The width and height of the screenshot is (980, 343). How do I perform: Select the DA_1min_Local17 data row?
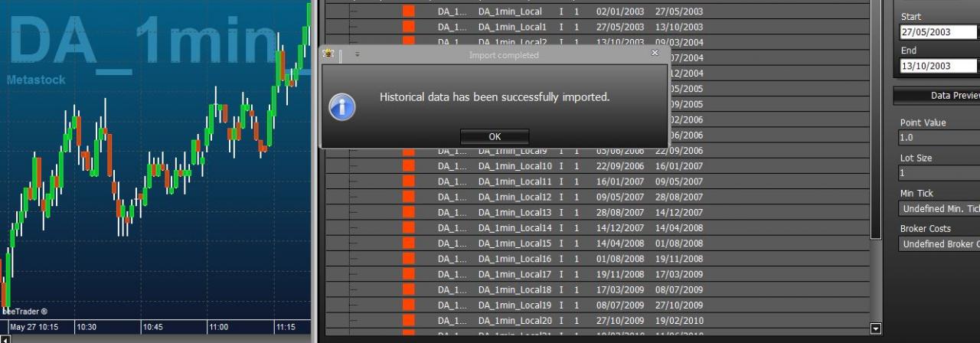click(598, 274)
